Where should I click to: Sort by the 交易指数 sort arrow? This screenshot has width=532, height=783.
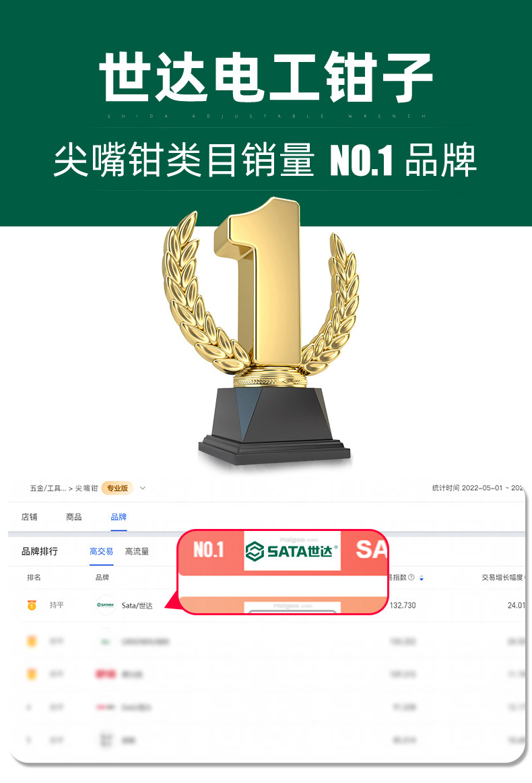click(422, 577)
